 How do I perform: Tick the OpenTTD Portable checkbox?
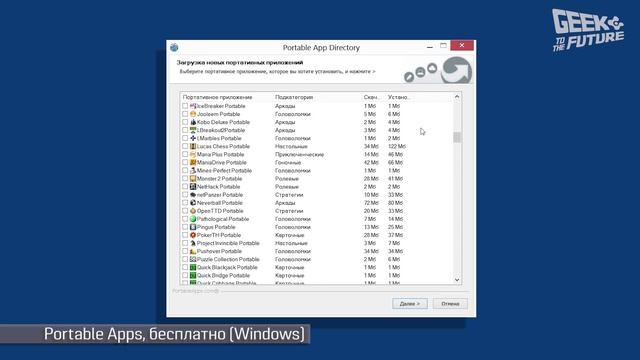[x=185, y=211]
